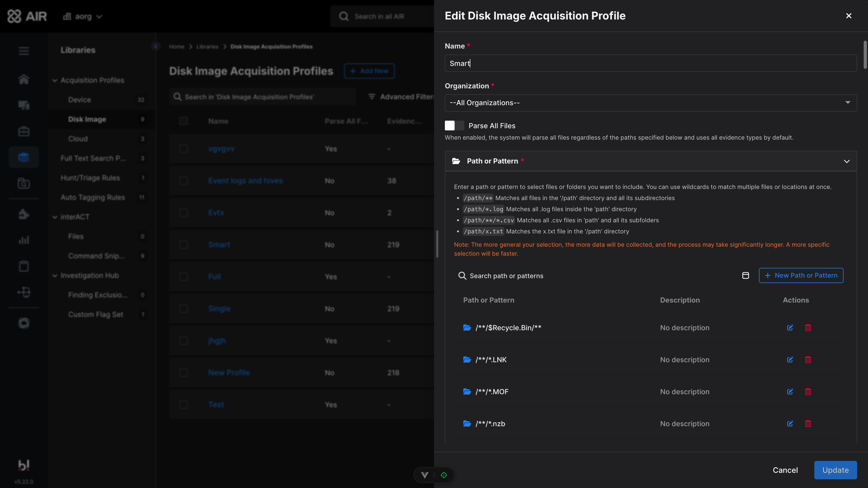Check the Smart row checkbox

click(x=183, y=245)
